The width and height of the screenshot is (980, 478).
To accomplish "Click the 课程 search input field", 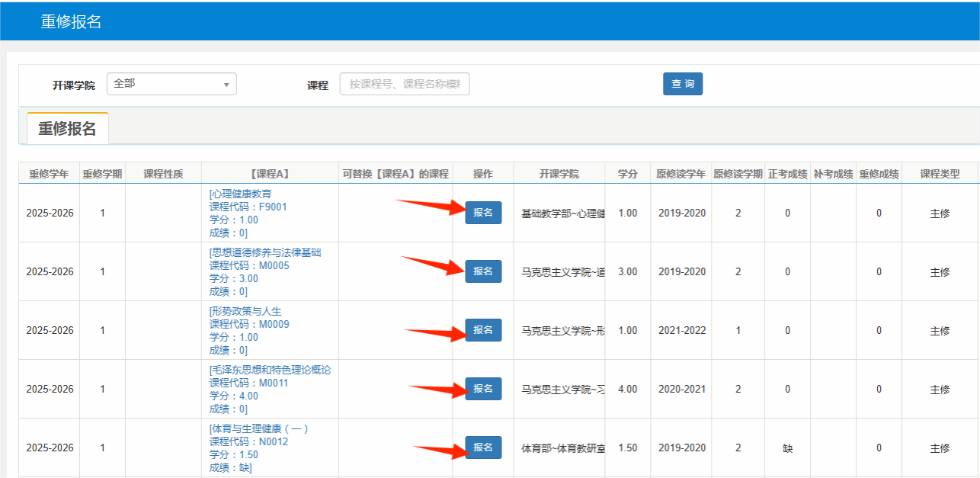I will (405, 84).
